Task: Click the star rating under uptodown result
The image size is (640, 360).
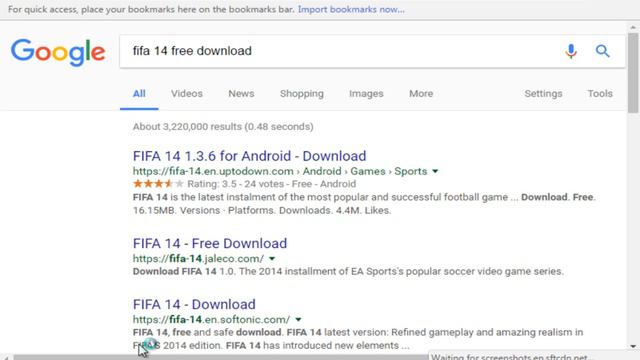Action: [x=158, y=184]
